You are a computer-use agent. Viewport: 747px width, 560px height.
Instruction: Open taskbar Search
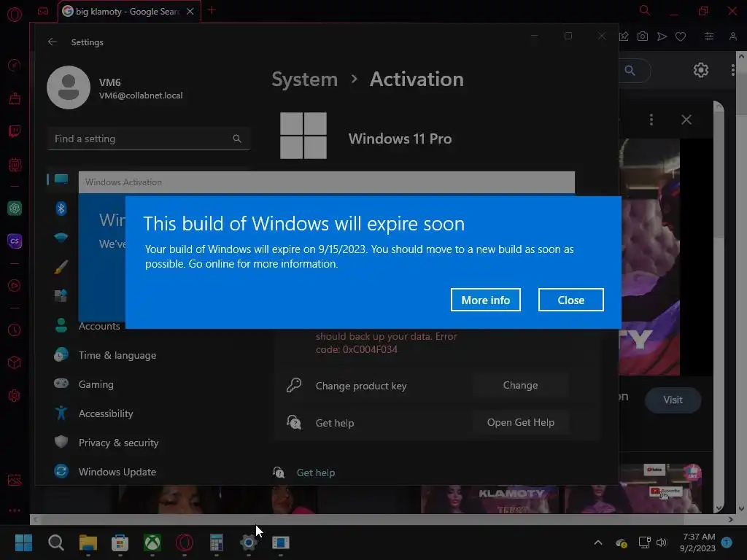55,542
